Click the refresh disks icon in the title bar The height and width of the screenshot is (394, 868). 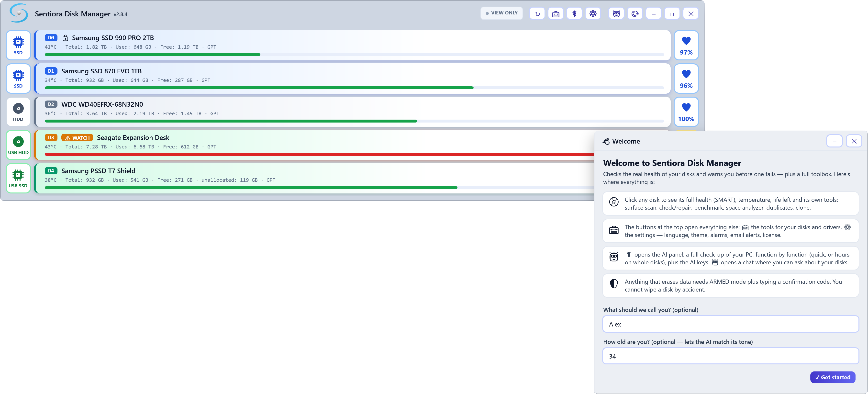pos(537,14)
